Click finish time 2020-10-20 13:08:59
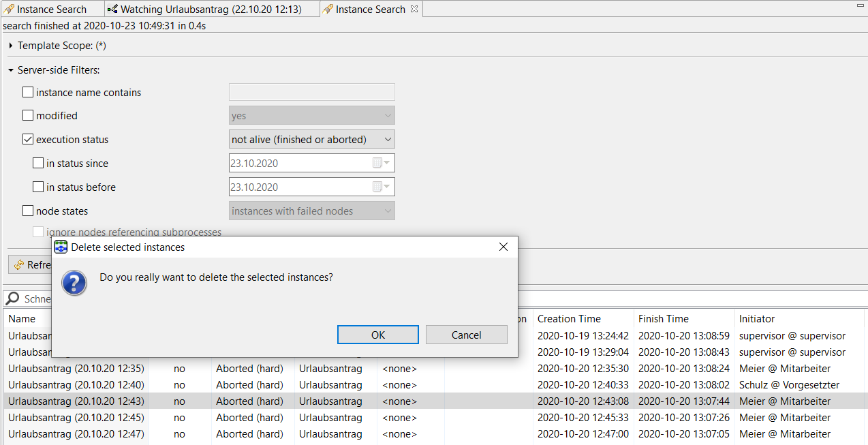Screen dimensions: 868x445 pyautogui.click(x=684, y=336)
